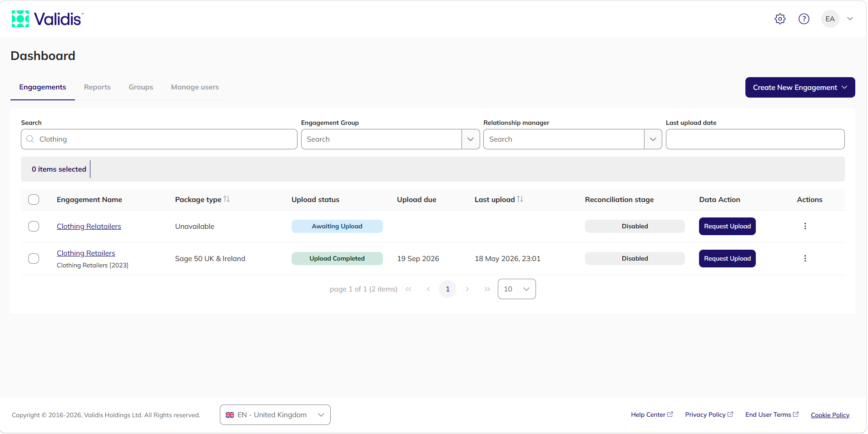The height and width of the screenshot is (434, 868).
Task: Open the Clothing Relatailers engagement link
Action: (89, 227)
